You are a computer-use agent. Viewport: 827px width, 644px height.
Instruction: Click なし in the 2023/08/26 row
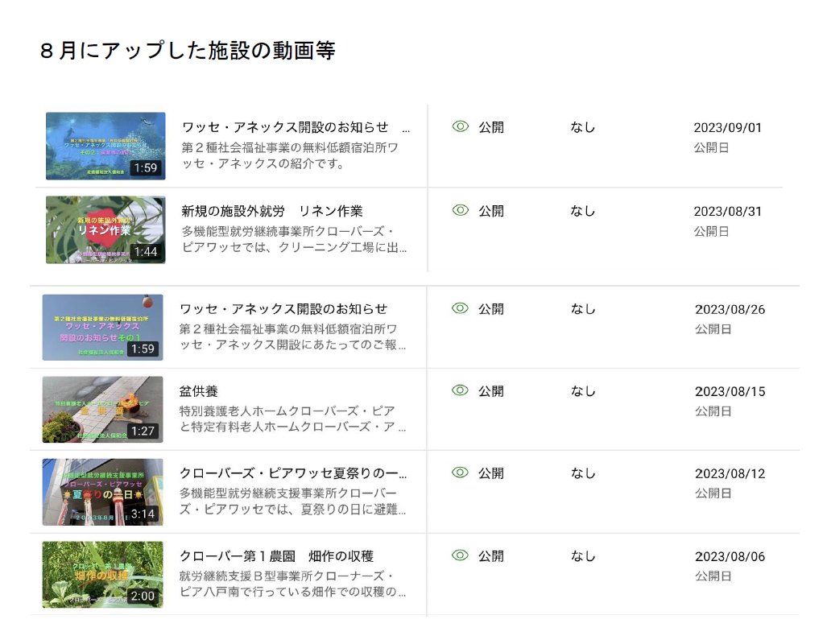(583, 309)
